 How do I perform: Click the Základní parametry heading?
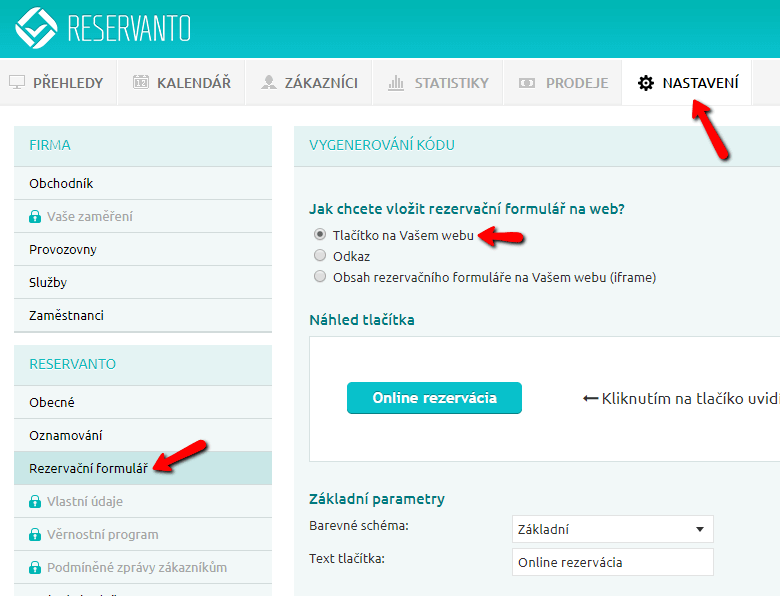(377, 498)
